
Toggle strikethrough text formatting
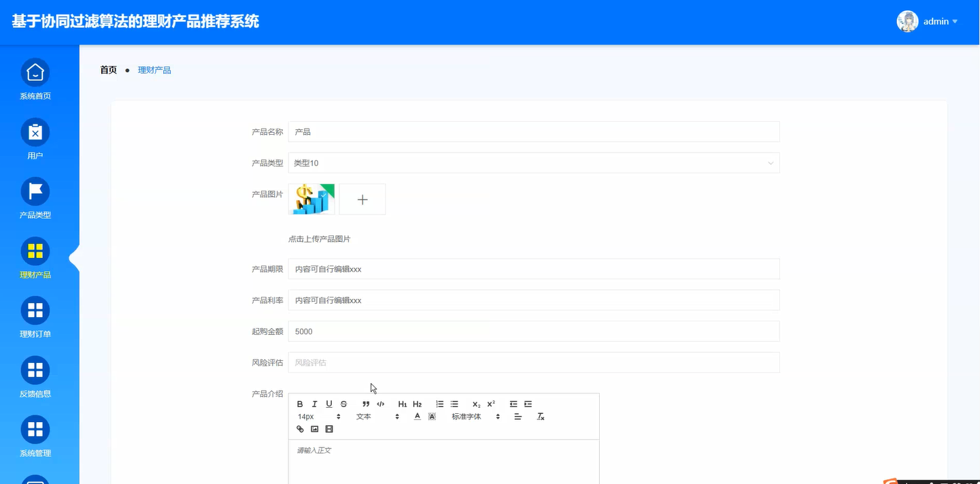tap(343, 404)
